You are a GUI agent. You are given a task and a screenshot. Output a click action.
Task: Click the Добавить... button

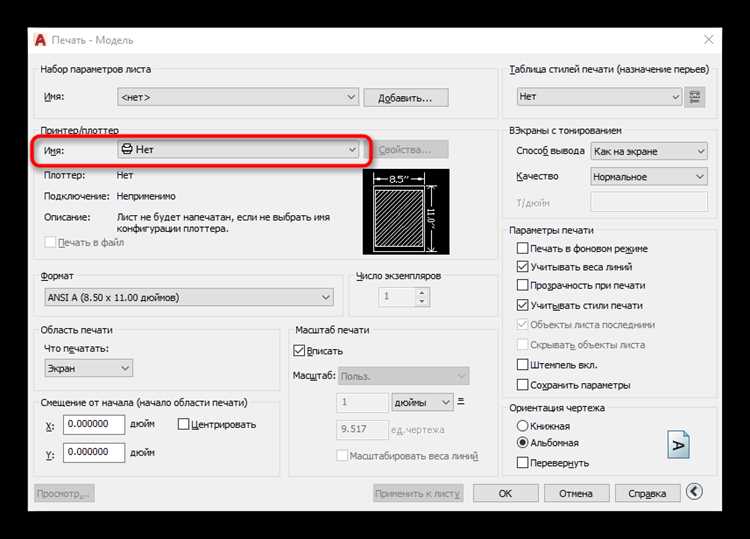pos(406,98)
